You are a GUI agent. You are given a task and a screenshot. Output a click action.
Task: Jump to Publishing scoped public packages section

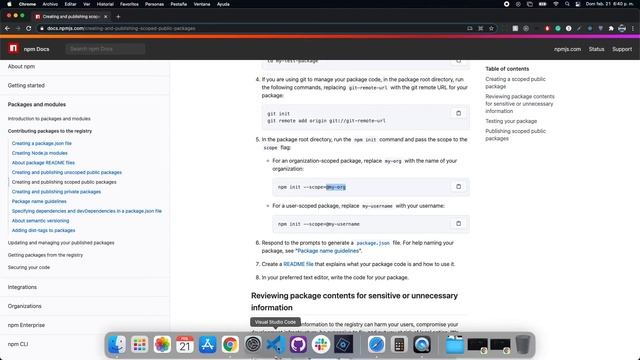tap(516, 135)
